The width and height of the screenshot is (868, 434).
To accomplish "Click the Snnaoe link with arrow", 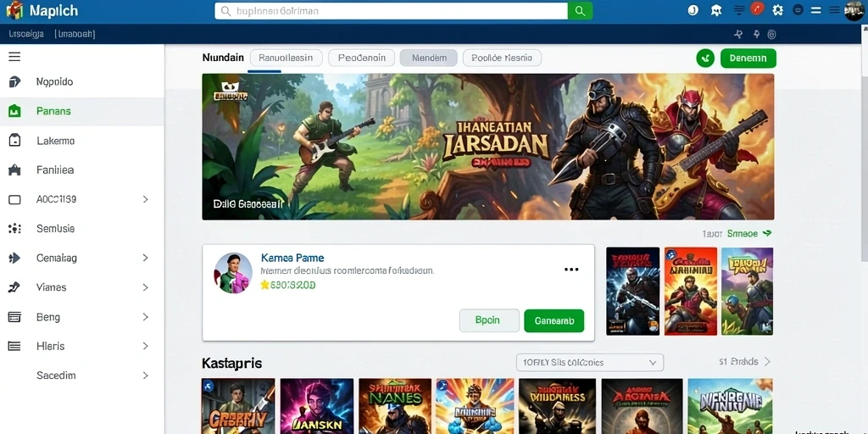I will (x=749, y=234).
